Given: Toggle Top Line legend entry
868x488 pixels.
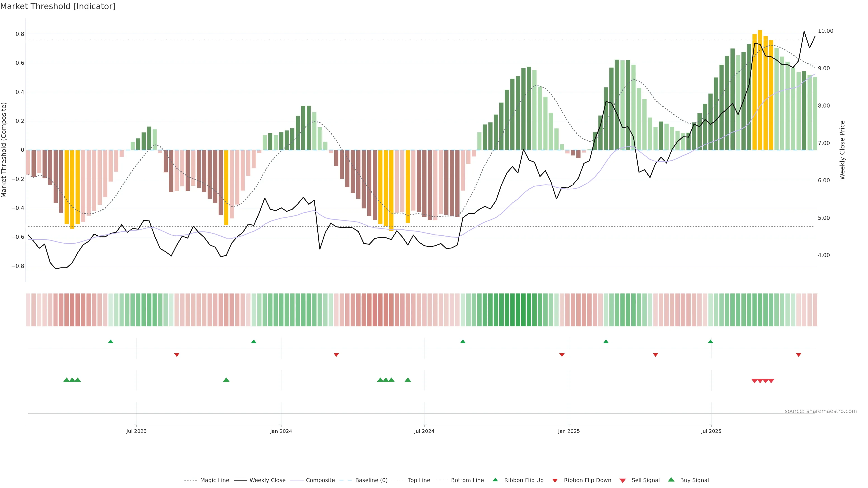Looking at the screenshot, I should click(419, 480).
